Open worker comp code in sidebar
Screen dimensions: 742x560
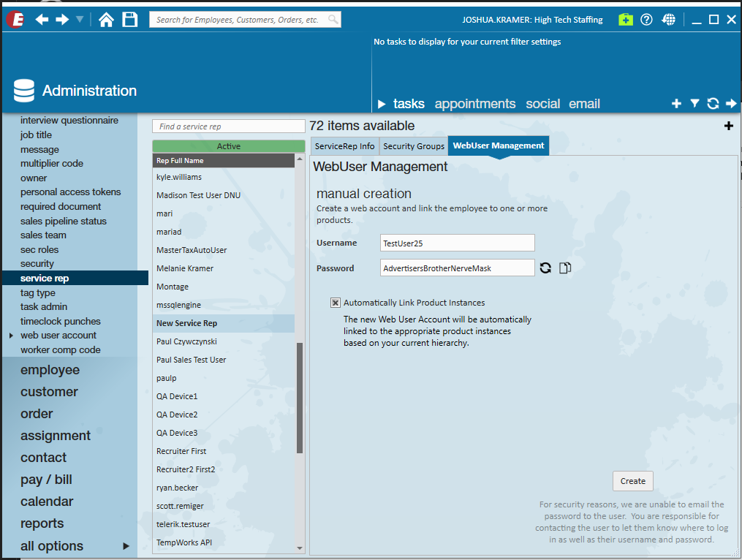60,350
